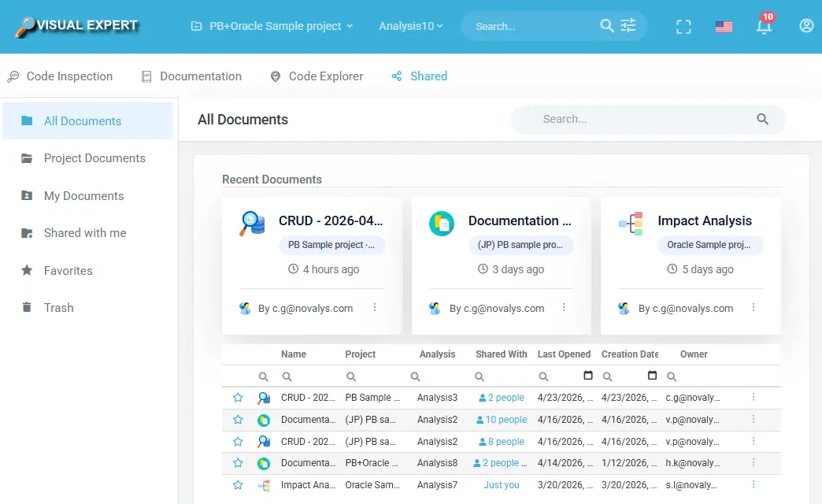822x504 pixels.
Task: Sort table by Analysis column
Action: 437,354
